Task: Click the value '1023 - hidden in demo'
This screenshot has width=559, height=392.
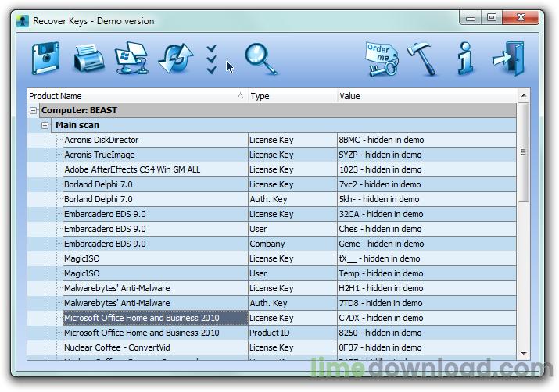Action: (x=380, y=169)
